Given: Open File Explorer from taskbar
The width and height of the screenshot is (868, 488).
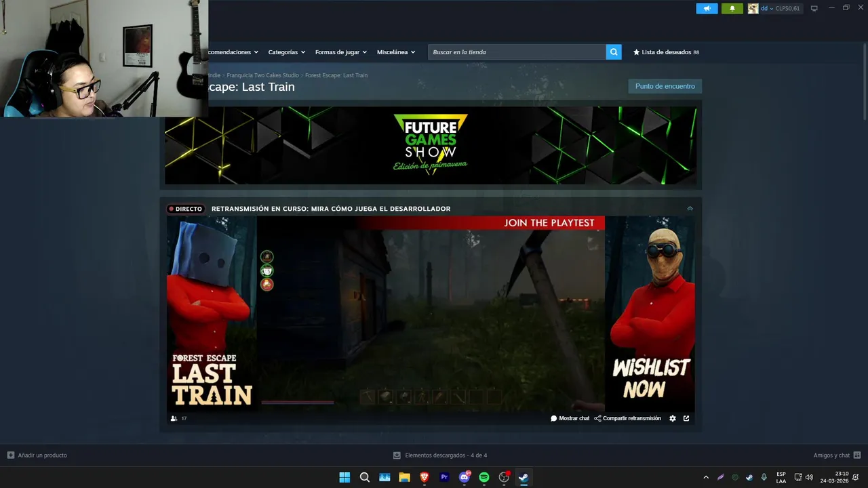Looking at the screenshot, I should 404,477.
